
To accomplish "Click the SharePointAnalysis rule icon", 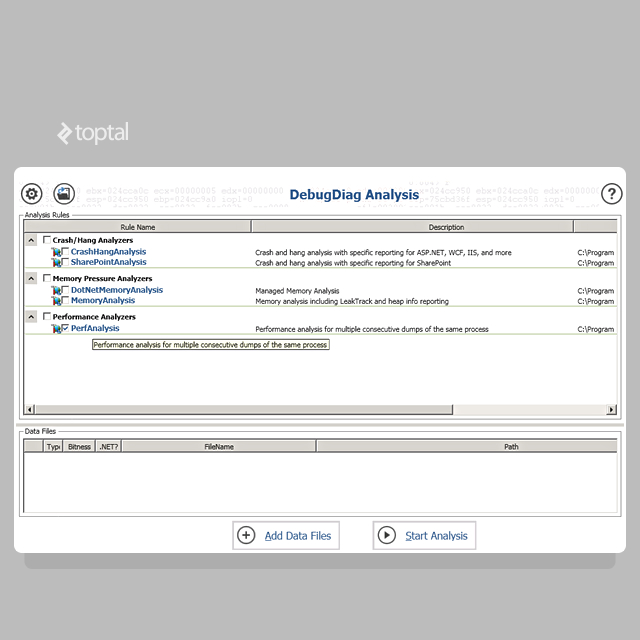I will point(56,262).
